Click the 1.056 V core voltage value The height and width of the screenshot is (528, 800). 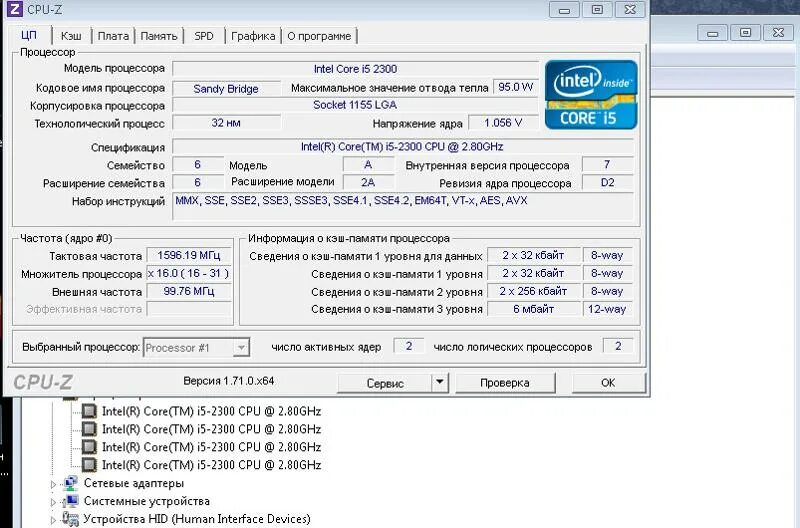coord(504,123)
